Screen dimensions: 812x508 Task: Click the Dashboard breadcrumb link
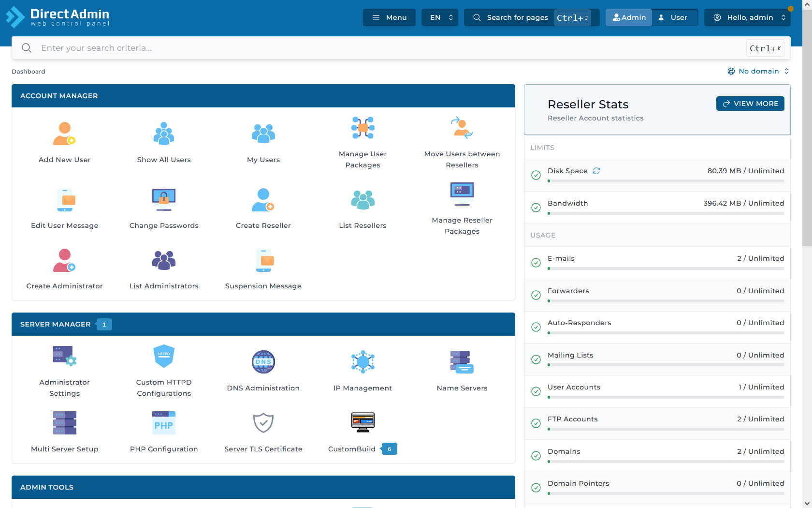(x=29, y=72)
